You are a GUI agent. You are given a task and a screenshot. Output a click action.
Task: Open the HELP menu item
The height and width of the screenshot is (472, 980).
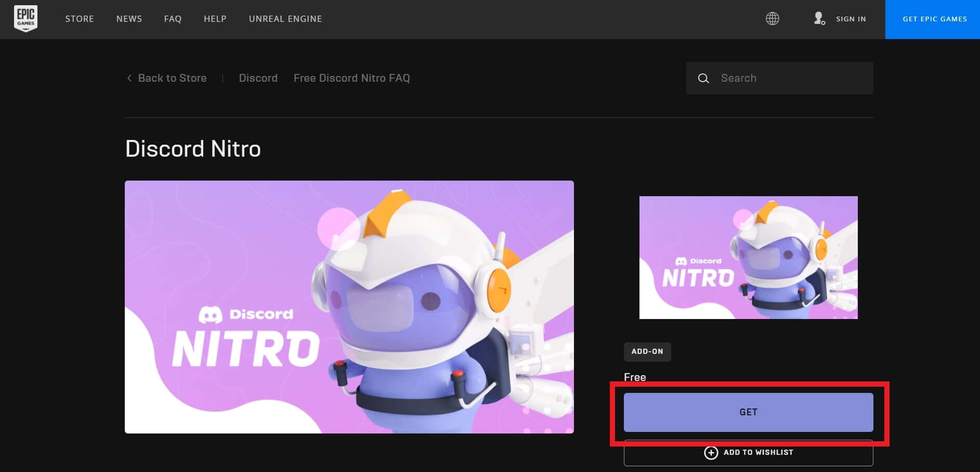tap(215, 19)
